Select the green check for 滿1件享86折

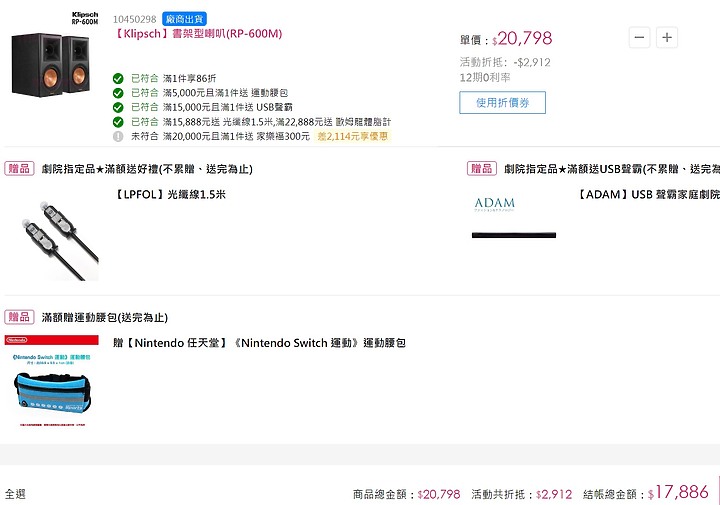(118, 78)
